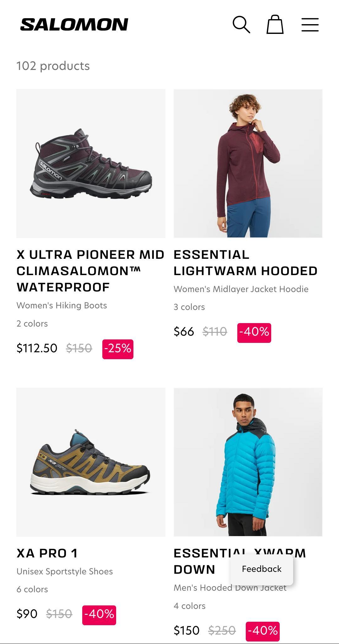Click the $112.50 sale price

click(37, 348)
